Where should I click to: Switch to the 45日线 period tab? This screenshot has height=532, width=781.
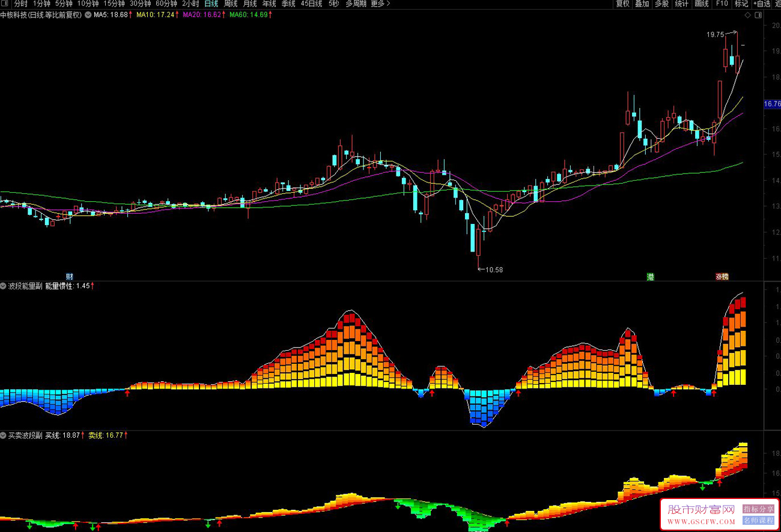tap(311, 4)
